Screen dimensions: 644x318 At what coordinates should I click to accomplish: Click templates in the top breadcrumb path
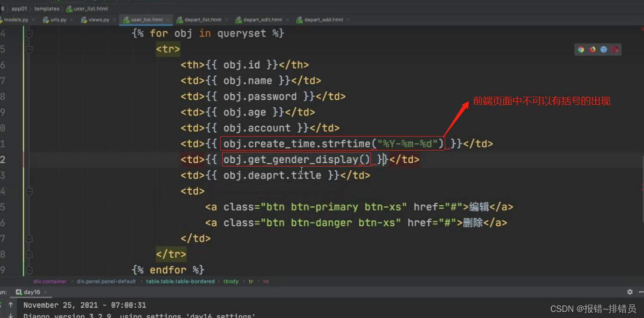click(46, 8)
